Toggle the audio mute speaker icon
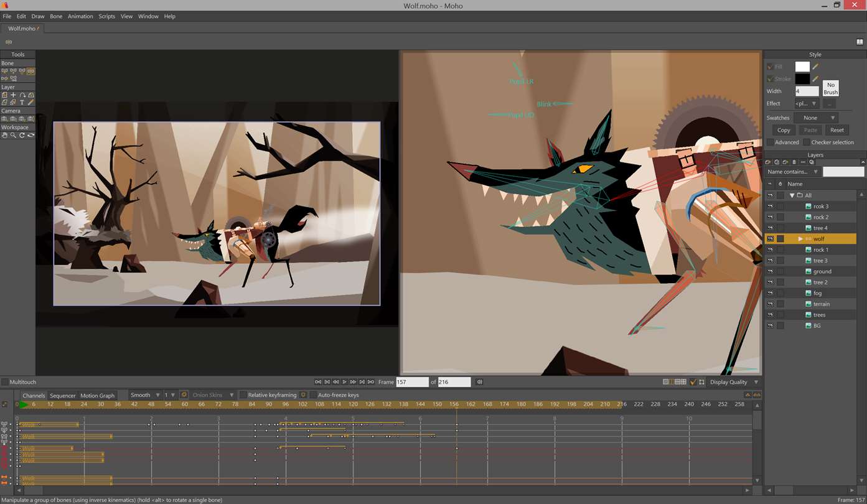The width and height of the screenshot is (867, 504). coord(479,382)
